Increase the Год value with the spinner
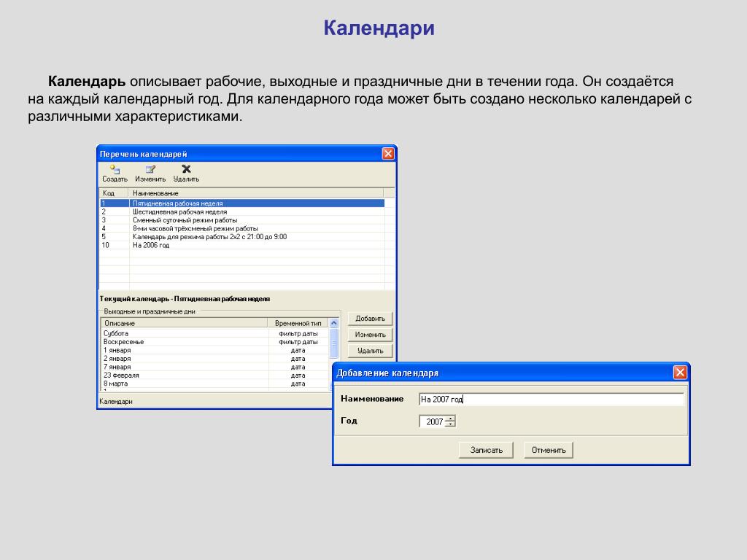The image size is (747, 560). (451, 419)
